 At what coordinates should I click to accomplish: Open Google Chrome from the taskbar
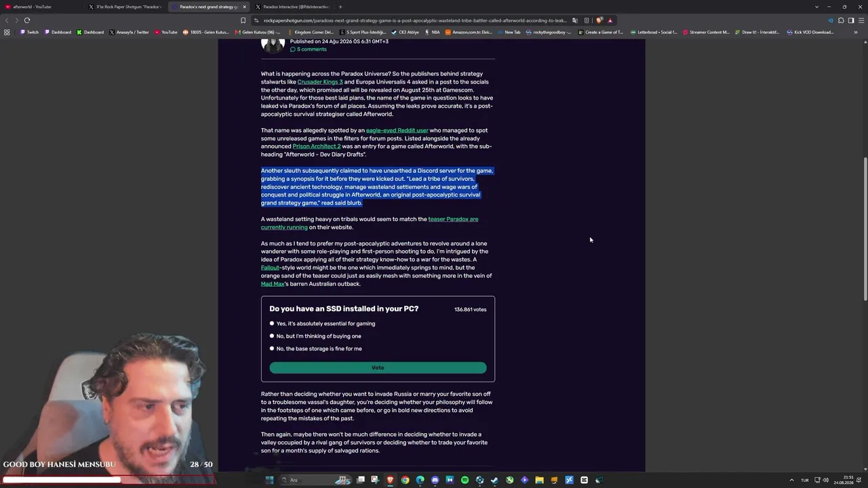[405, 480]
